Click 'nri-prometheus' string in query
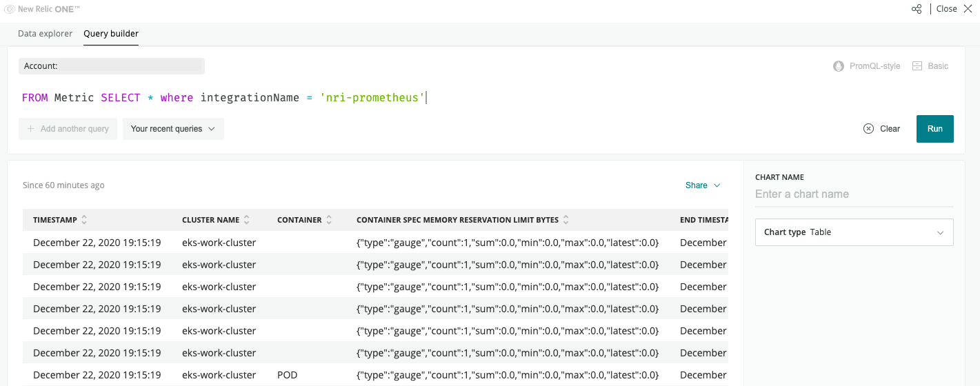The height and width of the screenshot is (386, 980). pyautogui.click(x=372, y=98)
